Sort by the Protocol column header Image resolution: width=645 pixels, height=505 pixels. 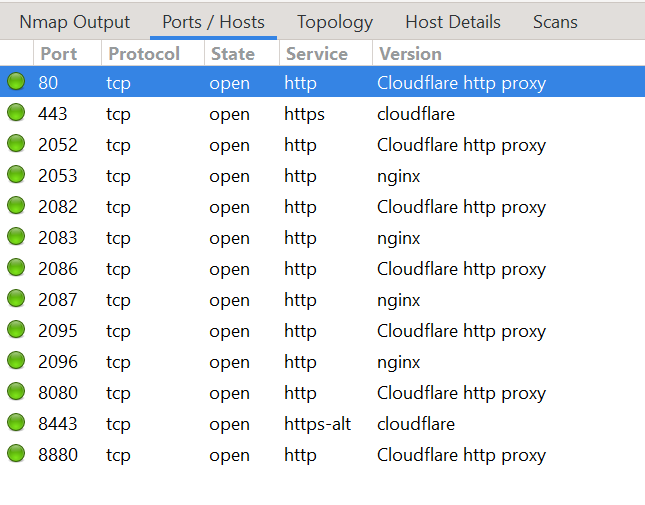(144, 54)
